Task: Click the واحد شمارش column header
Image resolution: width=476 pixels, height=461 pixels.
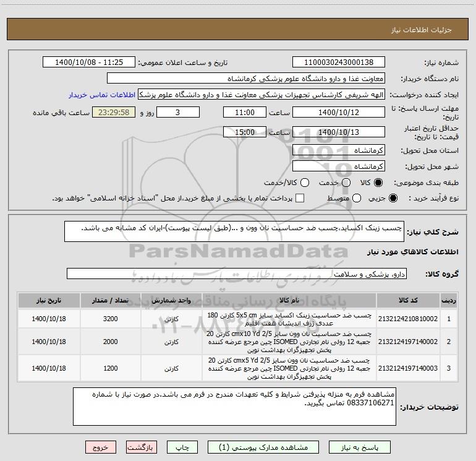Action: 171,300
